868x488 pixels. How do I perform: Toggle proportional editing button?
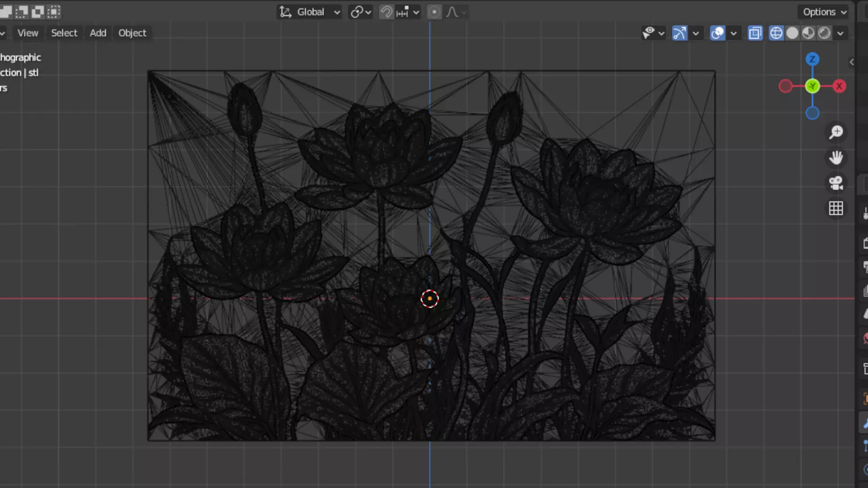[434, 12]
